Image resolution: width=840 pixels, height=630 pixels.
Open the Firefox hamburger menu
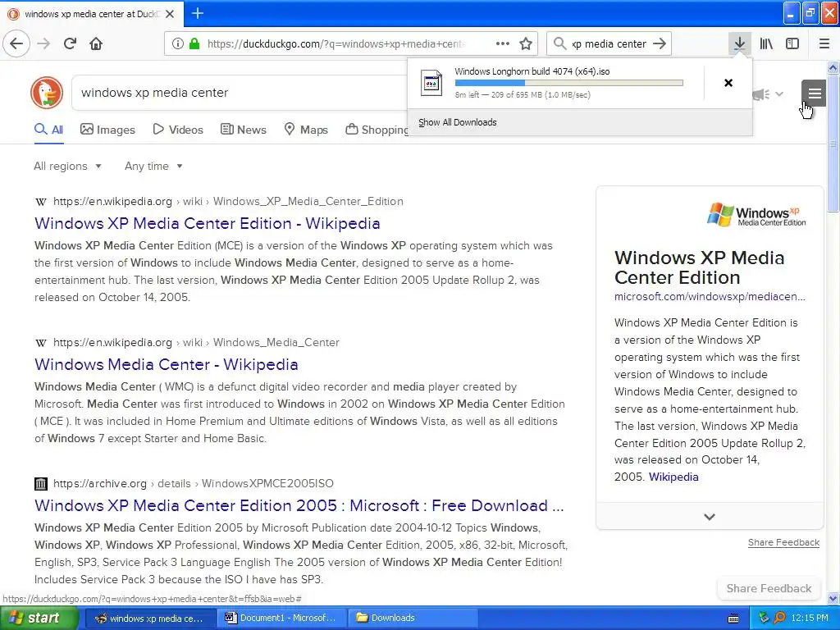(824, 44)
